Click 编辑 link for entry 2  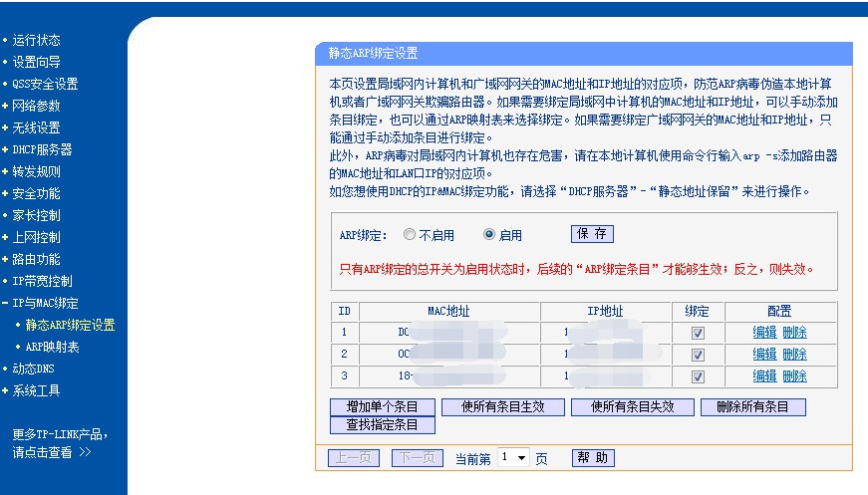(x=764, y=354)
